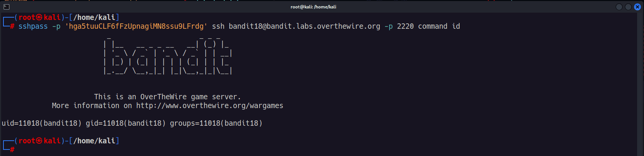This screenshot has height=156, width=644.
Task: Click the uid=11018(bandit18) output
Action: coord(42,123)
